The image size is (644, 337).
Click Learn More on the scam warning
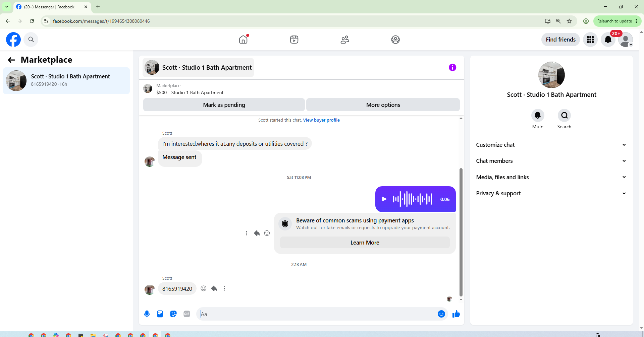[365, 243]
